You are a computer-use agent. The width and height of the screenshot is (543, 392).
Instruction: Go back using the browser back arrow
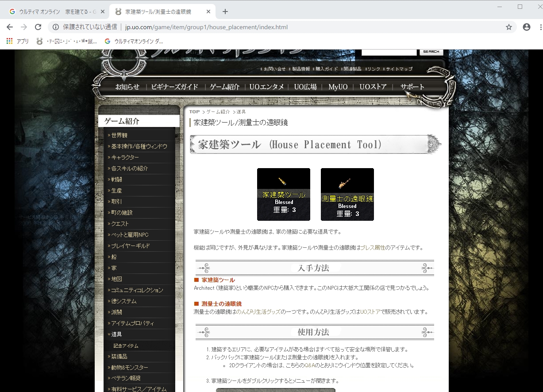click(10, 27)
